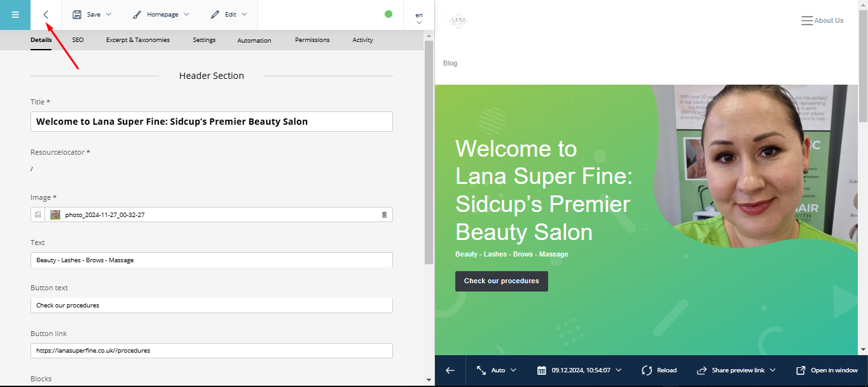Image resolution: width=868 pixels, height=387 pixels.
Task: Open the Blog link in preview
Action: point(450,64)
